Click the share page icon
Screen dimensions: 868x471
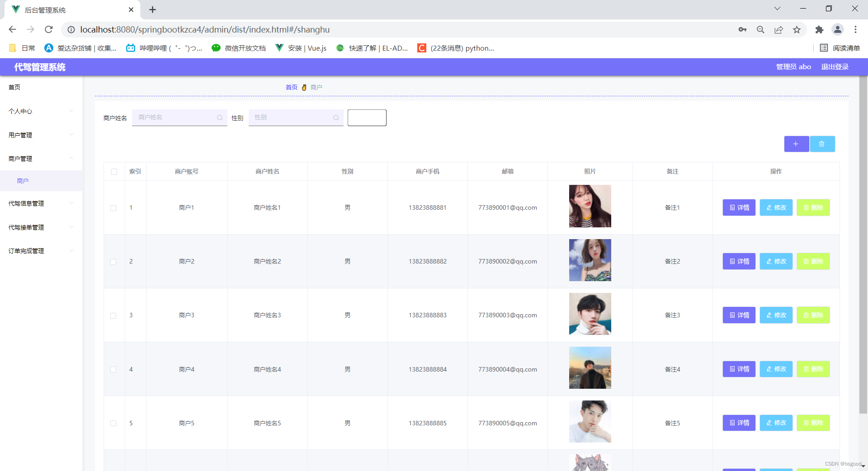tap(778, 29)
